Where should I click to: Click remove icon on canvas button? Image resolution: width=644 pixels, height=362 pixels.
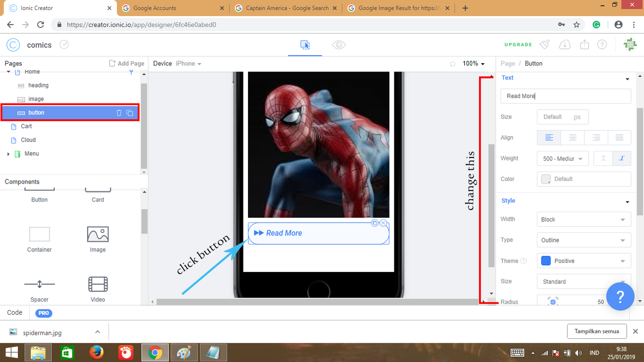click(383, 223)
